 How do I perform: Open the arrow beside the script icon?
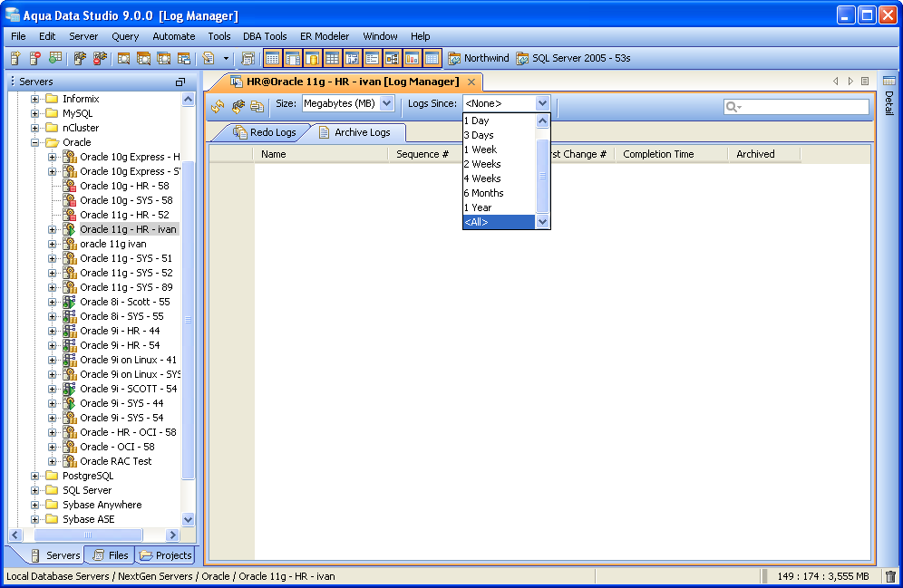226,58
